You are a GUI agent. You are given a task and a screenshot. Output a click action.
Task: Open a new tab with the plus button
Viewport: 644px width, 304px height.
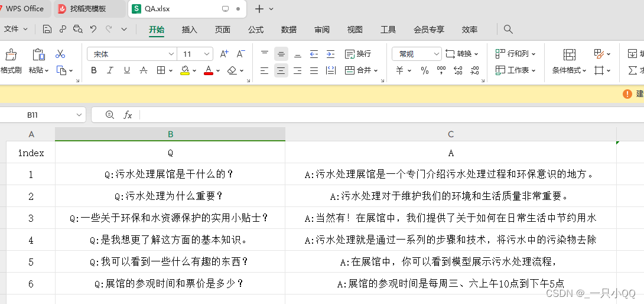[259, 9]
